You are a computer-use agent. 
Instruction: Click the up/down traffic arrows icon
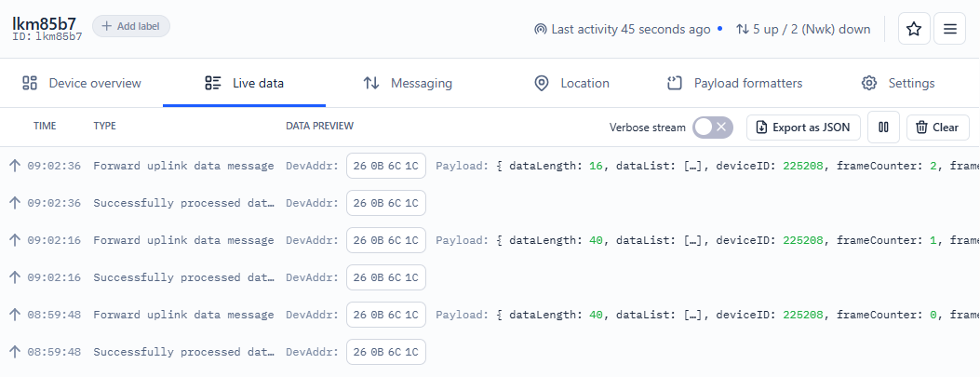(743, 30)
